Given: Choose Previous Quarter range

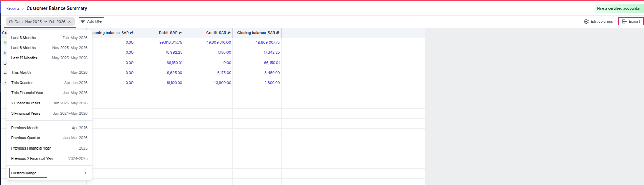Looking at the screenshot, I should [49, 138].
